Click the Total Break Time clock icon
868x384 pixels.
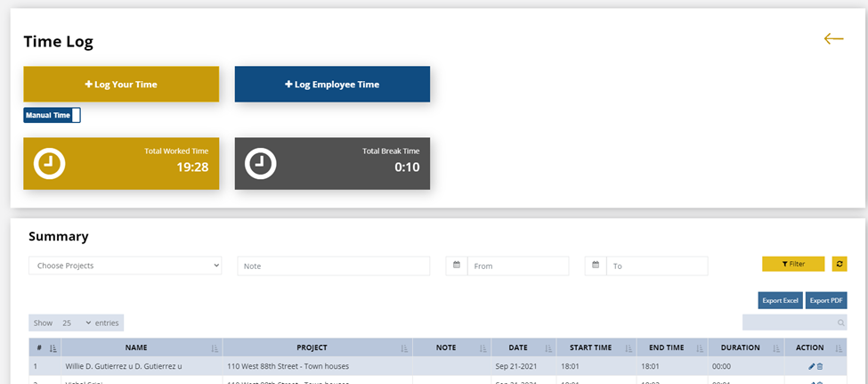pyautogui.click(x=261, y=164)
